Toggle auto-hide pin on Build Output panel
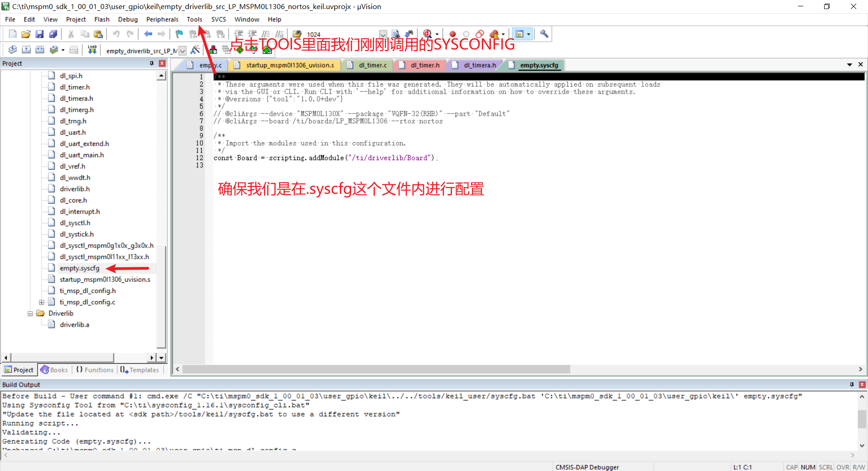The image size is (868, 471). pyautogui.click(x=852, y=385)
